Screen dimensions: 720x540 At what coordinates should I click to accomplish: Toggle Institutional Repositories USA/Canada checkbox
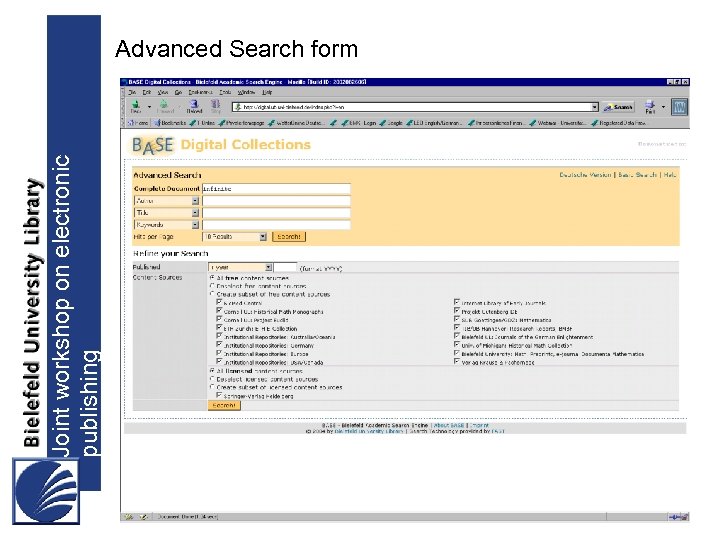[219, 362]
